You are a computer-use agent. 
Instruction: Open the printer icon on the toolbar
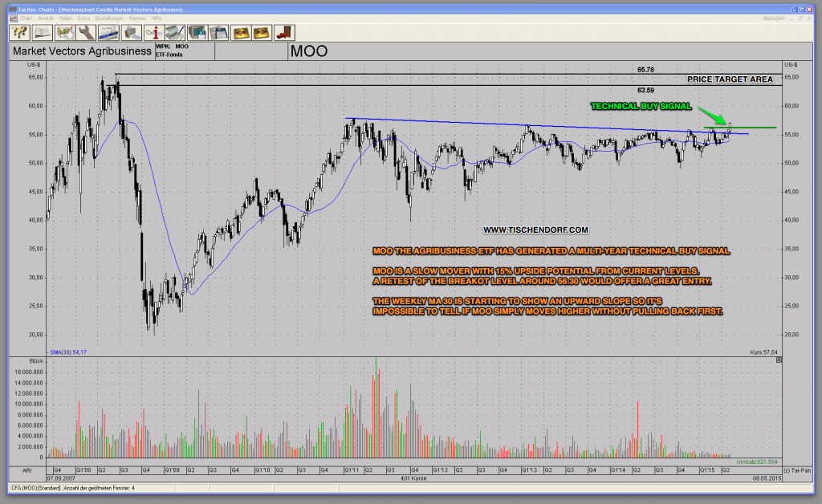coord(131,32)
